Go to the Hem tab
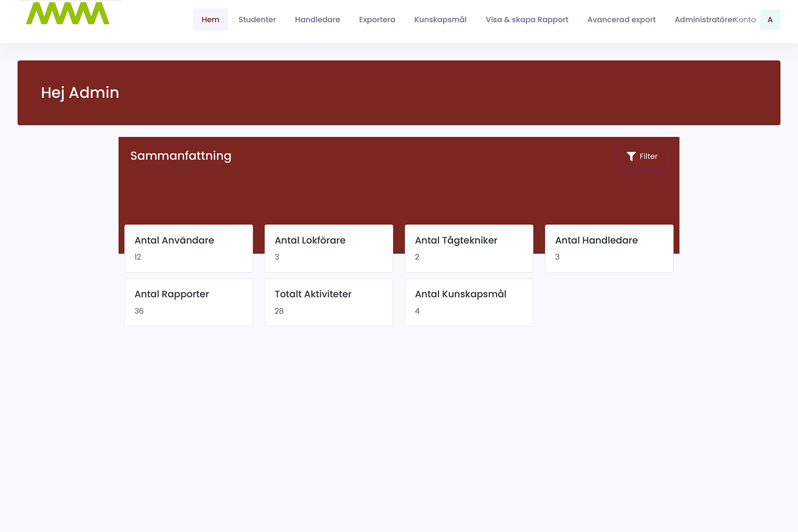 click(210, 20)
